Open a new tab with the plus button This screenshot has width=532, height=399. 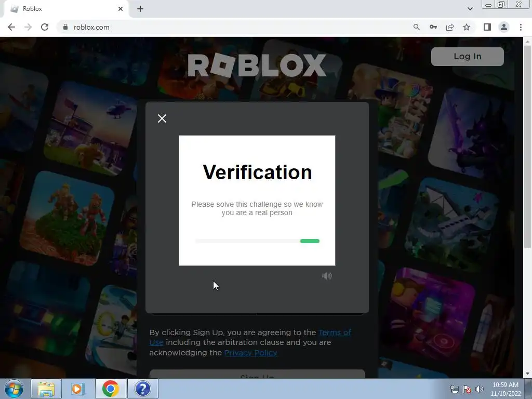(140, 9)
